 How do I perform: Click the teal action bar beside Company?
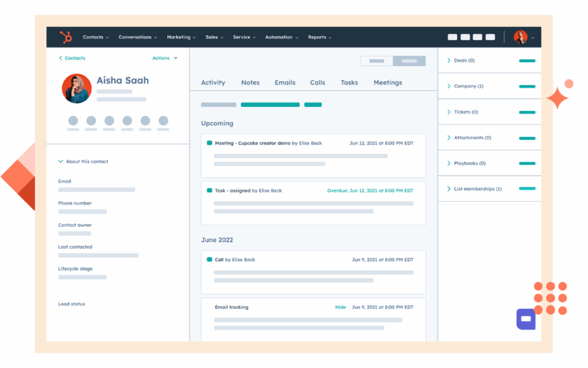[x=527, y=86]
